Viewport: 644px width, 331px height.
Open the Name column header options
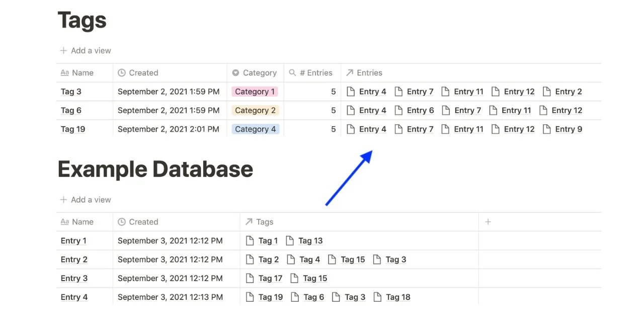(x=82, y=72)
